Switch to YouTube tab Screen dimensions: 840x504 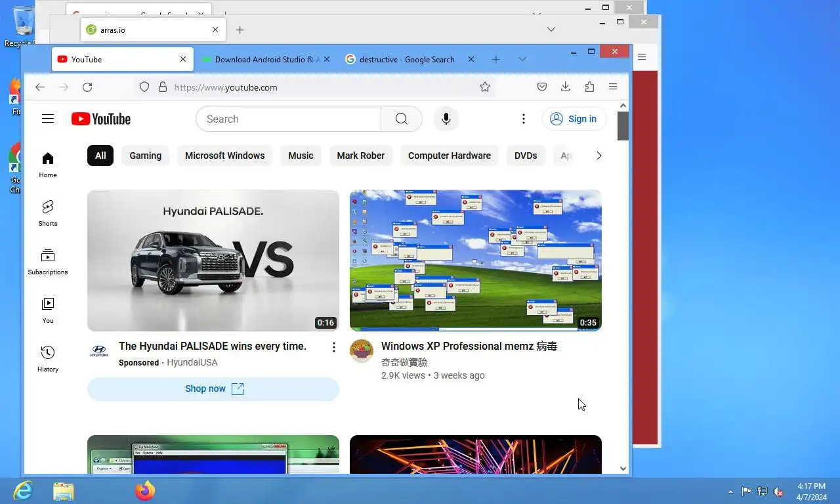pos(122,59)
